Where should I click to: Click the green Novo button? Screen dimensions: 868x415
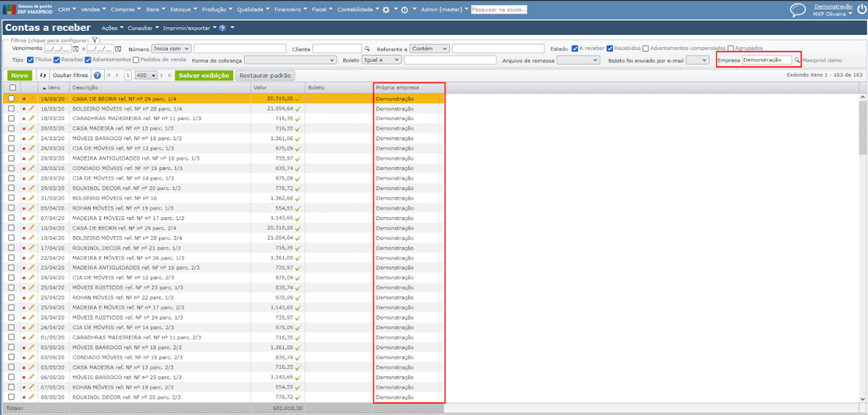pyautogui.click(x=19, y=76)
